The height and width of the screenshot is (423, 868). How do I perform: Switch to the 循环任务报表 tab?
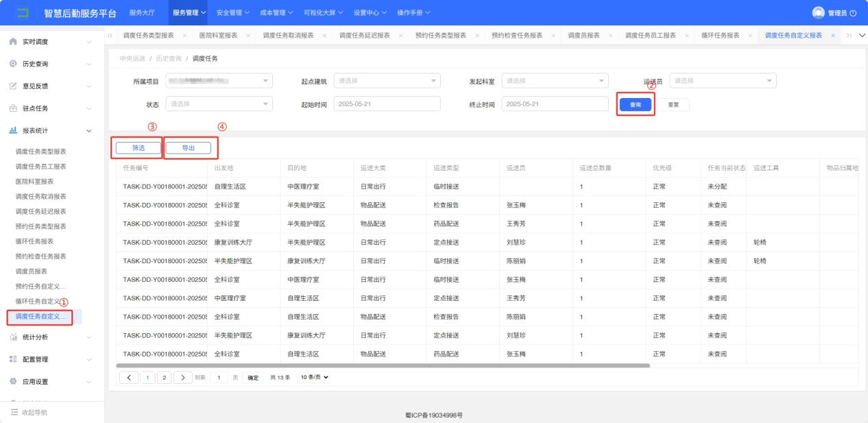[721, 35]
